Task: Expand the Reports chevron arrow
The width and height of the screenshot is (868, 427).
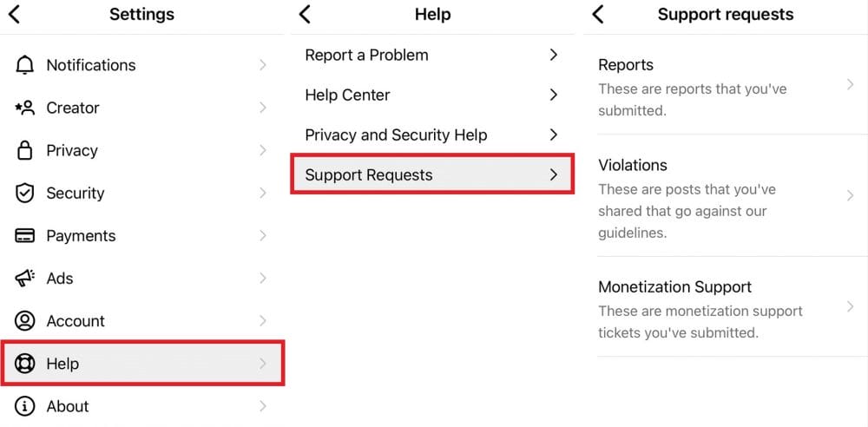Action: pos(851,84)
